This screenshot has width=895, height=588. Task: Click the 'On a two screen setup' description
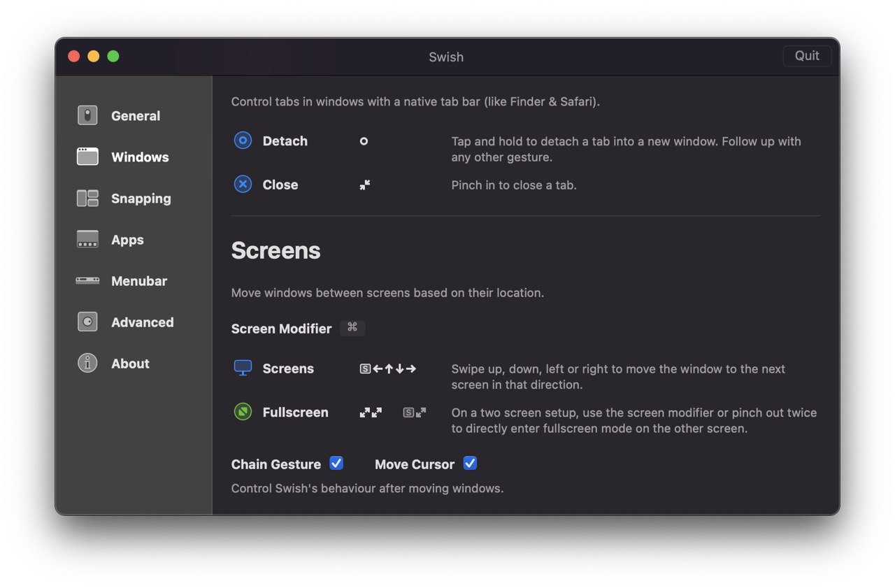point(634,420)
